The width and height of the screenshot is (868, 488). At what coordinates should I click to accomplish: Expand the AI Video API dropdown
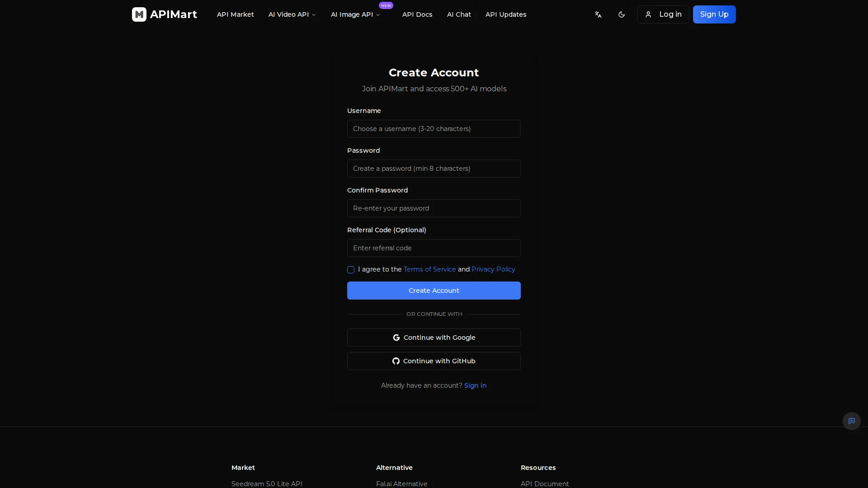(x=292, y=14)
